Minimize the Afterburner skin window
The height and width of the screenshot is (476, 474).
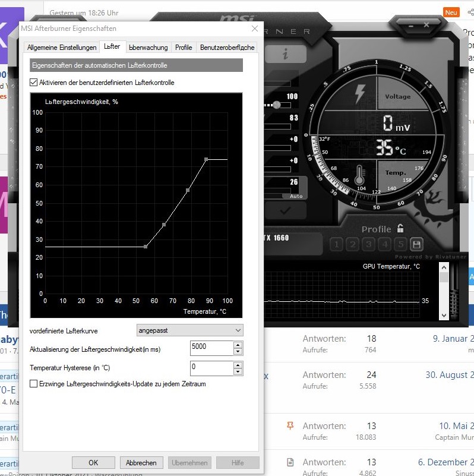pyautogui.click(x=411, y=26)
